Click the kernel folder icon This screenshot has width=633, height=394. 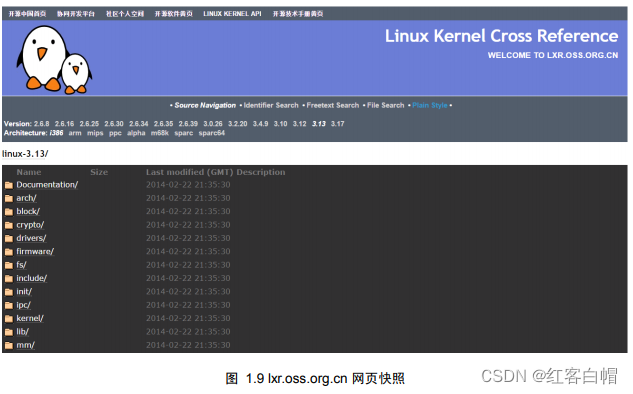[x=9, y=319]
